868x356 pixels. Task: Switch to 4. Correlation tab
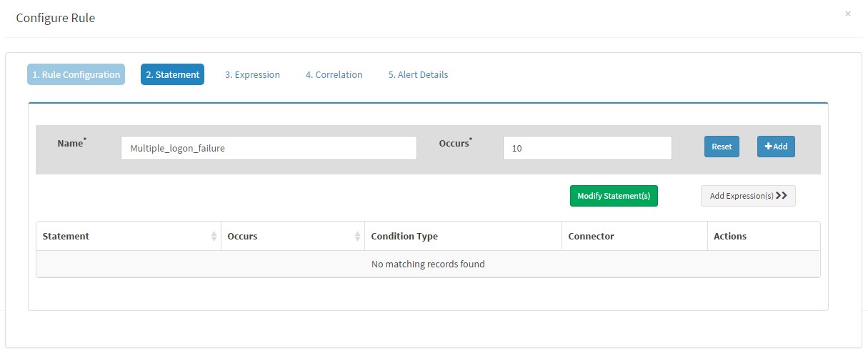point(334,74)
